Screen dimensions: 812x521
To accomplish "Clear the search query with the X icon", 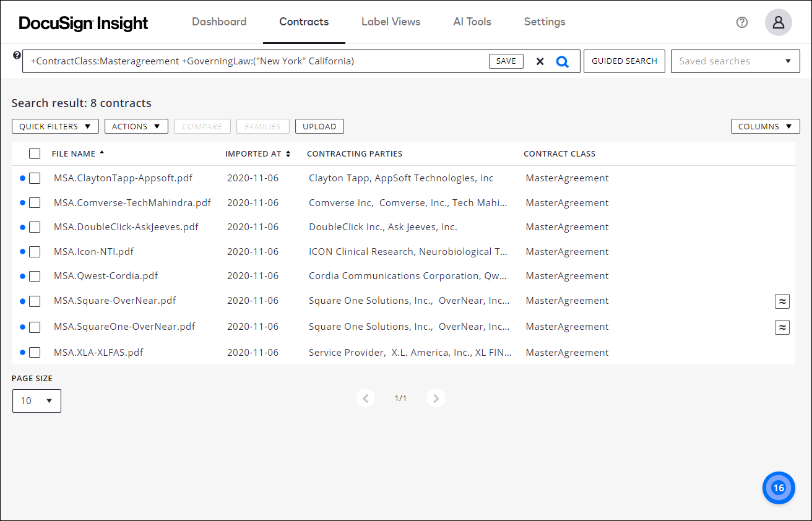I will point(540,61).
